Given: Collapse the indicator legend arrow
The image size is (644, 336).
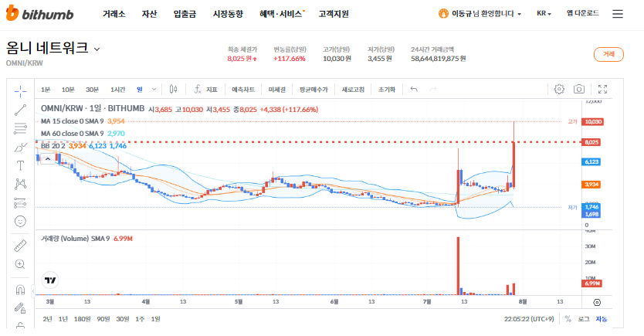Looking at the screenshot, I should click(48, 159).
